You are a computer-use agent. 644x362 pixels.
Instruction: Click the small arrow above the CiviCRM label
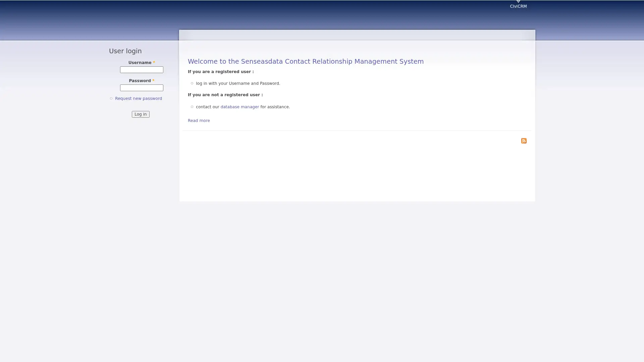pyautogui.click(x=518, y=2)
